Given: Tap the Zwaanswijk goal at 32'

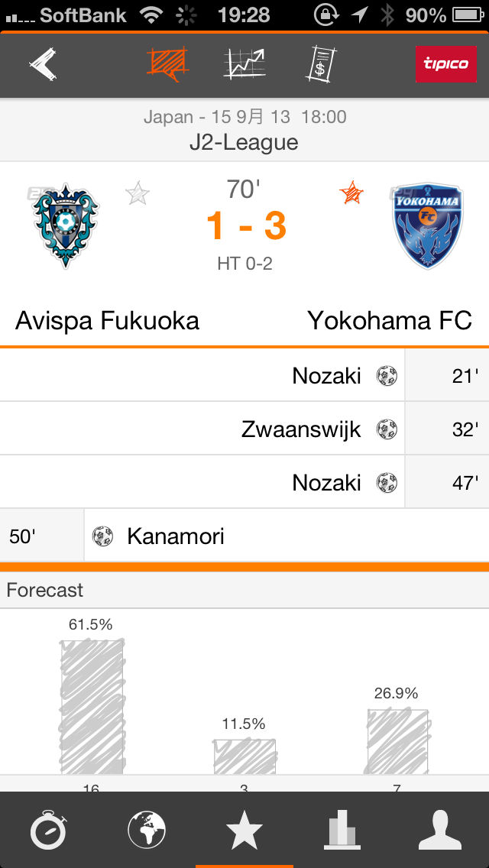Looking at the screenshot, I should [301, 429].
